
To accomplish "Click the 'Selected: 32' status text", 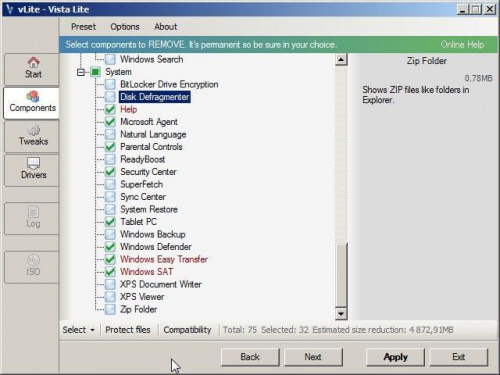I will click(x=285, y=330).
